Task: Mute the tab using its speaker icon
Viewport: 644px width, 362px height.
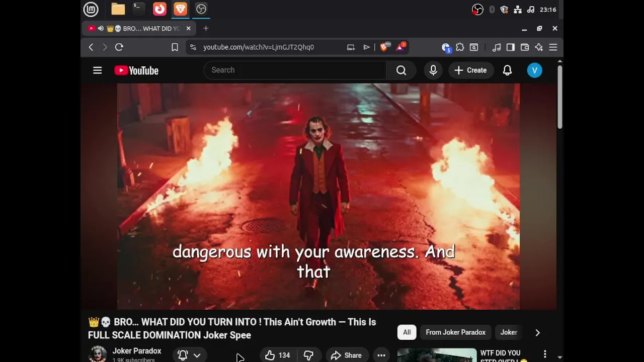Action: [x=101, y=29]
